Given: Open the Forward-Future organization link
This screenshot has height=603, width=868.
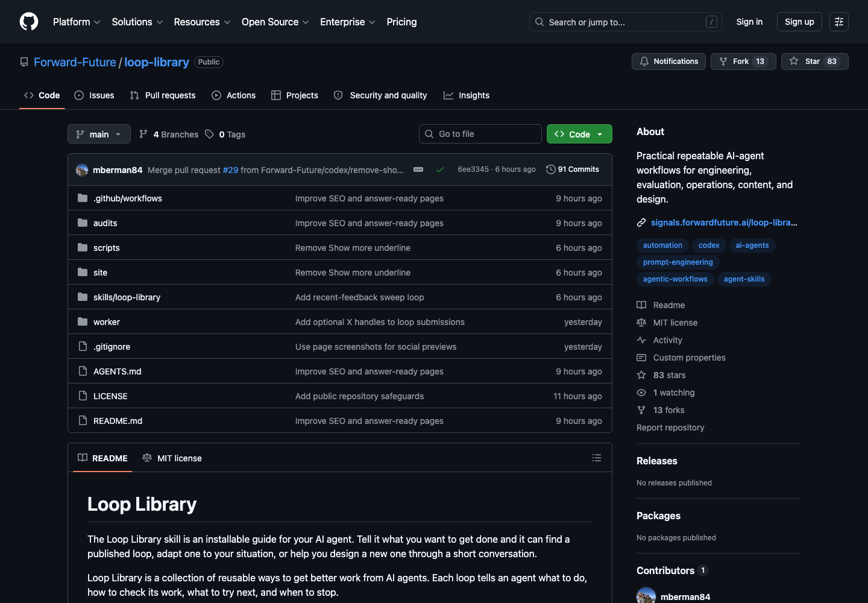Looking at the screenshot, I should point(75,62).
